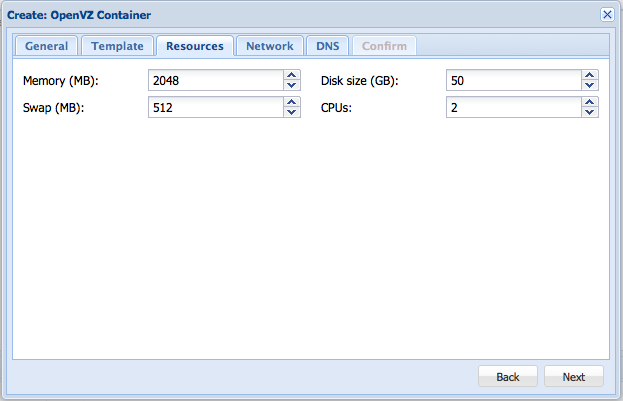Image resolution: width=623 pixels, height=401 pixels.
Task: Decrease Memory with the down arrow
Action: pyautogui.click(x=292, y=85)
